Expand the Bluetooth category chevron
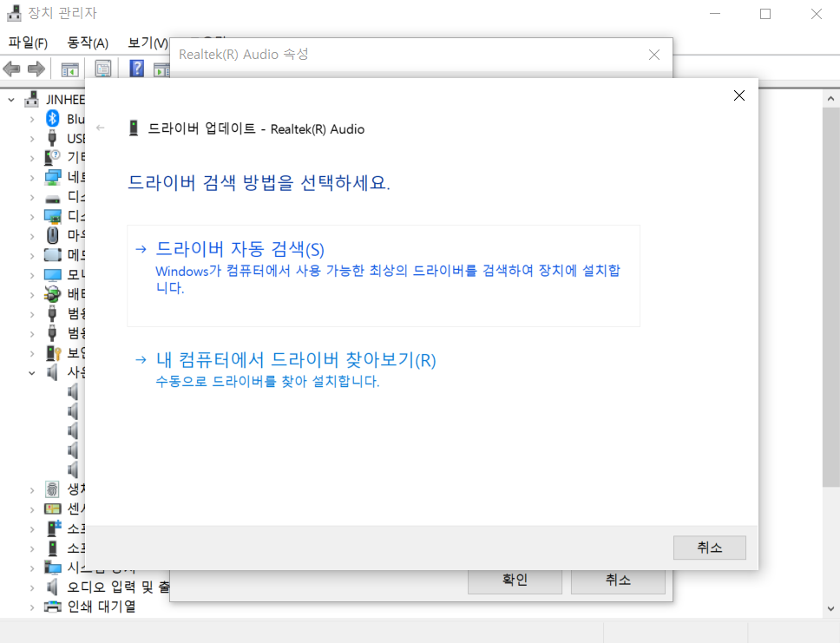Screen dimensions: 840x643 tap(32, 119)
